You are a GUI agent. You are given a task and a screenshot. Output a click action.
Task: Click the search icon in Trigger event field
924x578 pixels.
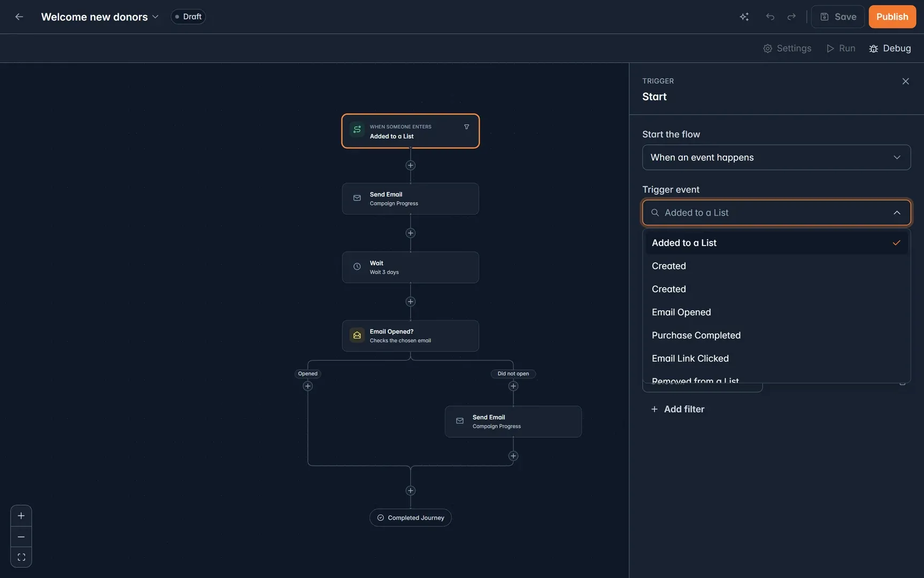pyautogui.click(x=654, y=212)
